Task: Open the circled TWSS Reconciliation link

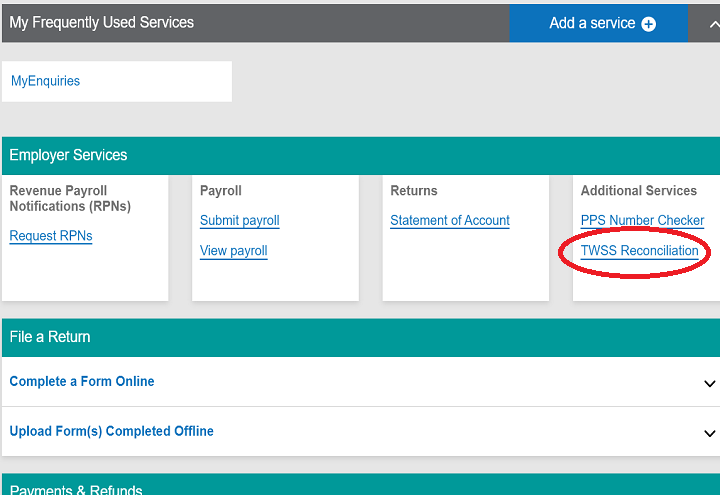Action: [639, 251]
